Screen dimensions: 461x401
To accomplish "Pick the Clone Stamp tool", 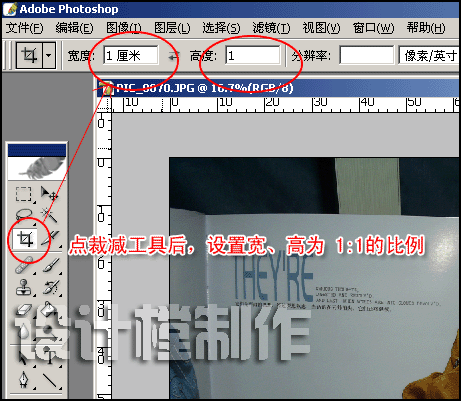I will 24,287.
